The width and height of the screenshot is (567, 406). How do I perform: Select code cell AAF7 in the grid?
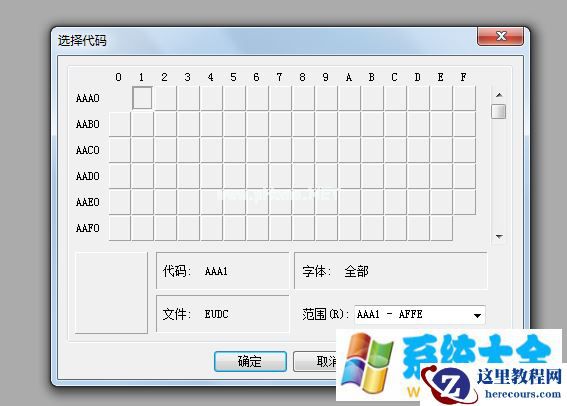click(x=280, y=228)
